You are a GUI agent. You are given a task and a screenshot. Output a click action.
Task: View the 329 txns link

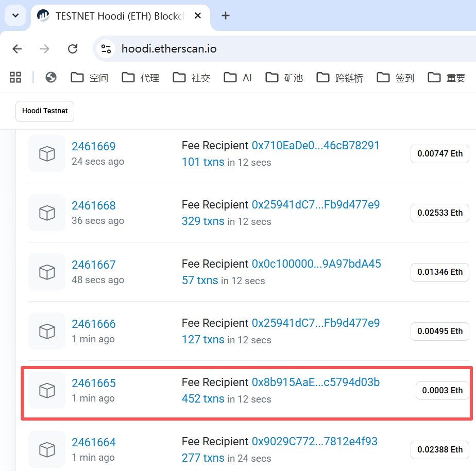(x=203, y=221)
